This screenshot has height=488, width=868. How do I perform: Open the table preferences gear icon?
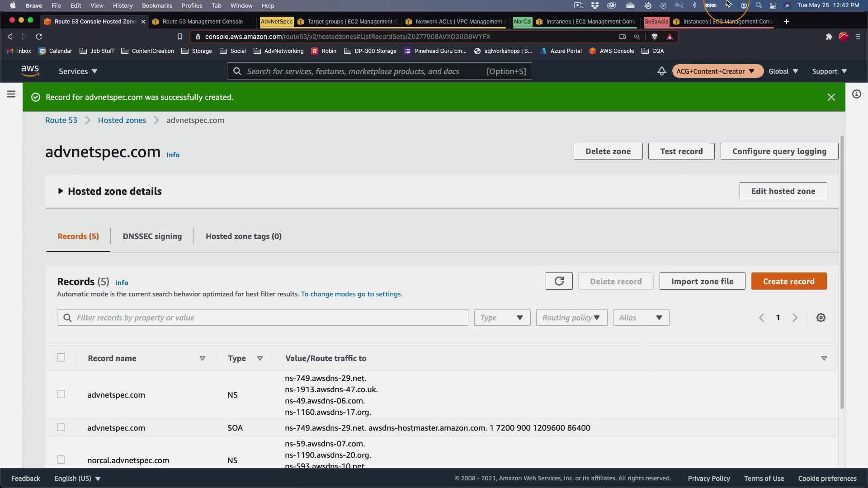821,318
